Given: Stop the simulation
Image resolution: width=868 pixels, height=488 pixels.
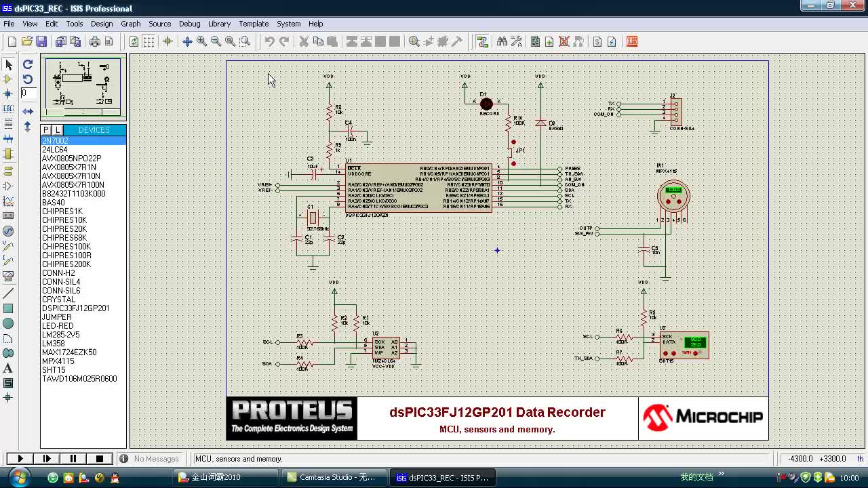Looking at the screenshot, I should click(100, 459).
